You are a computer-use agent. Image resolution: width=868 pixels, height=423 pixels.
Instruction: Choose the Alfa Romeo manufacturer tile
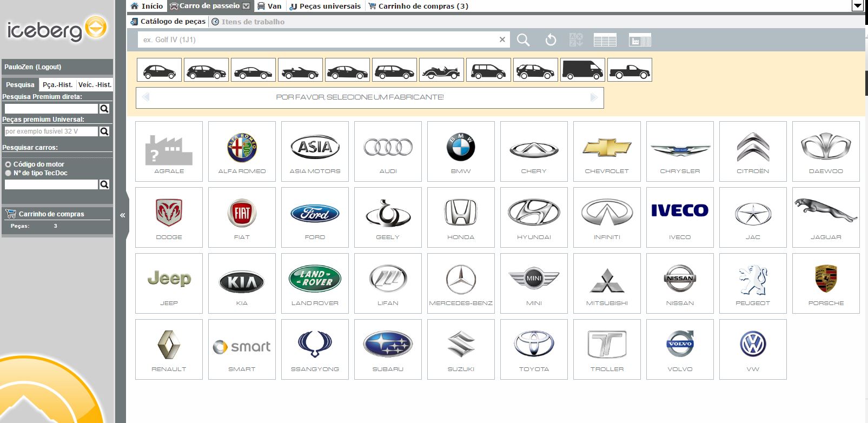[x=242, y=151]
